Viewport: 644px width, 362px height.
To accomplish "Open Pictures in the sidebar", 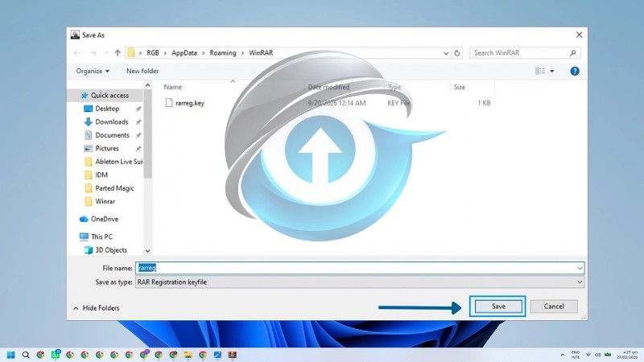I will (107, 148).
